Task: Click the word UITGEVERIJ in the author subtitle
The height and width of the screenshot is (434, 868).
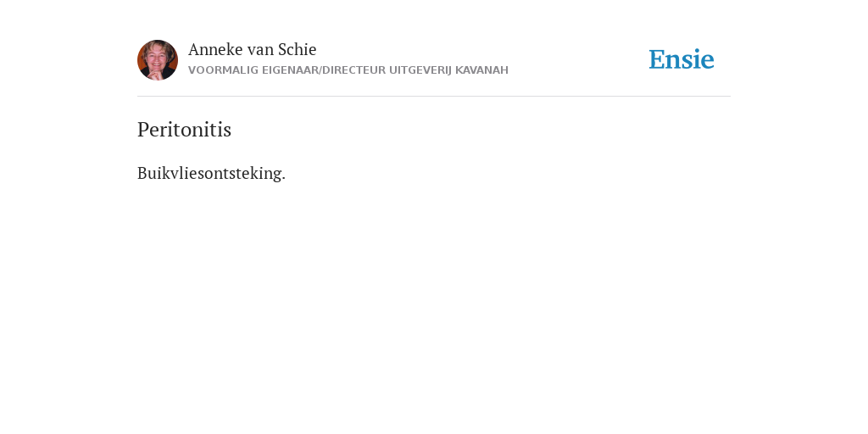Action: [x=420, y=70]
